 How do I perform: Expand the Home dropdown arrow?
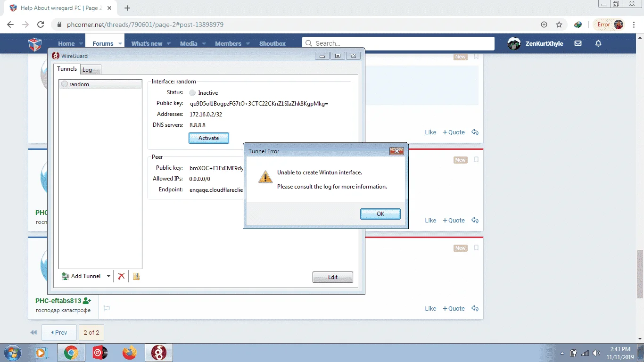81,43
